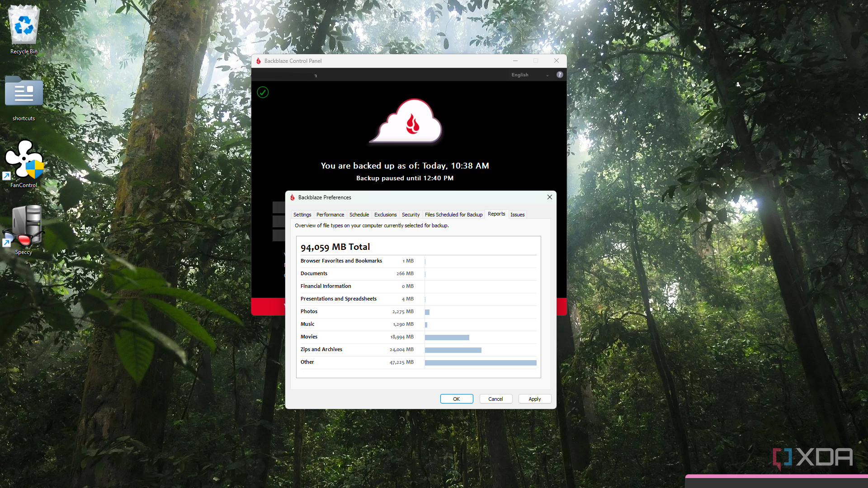868x488 pixels.
Task: Click the 94,059 MB Total heading
Action: (335, 247)
